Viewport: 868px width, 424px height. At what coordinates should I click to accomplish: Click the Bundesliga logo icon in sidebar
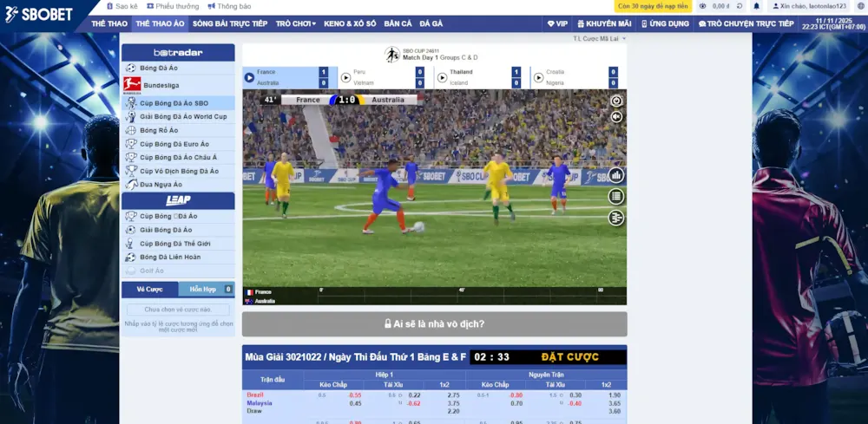pyautogui.click(x=131, y=85)
